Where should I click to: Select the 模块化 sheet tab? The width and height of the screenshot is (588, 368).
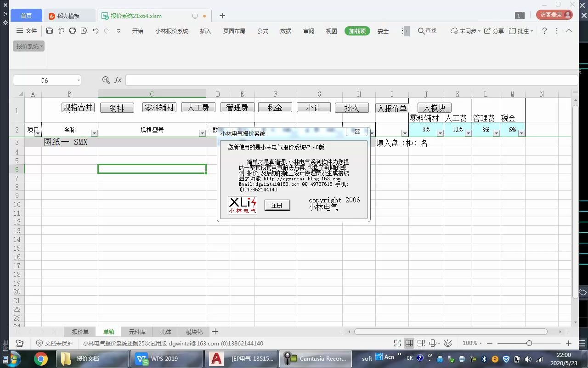point(194,332)
